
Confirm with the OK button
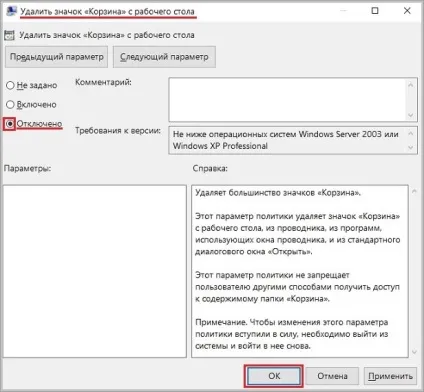click(274, 376)
